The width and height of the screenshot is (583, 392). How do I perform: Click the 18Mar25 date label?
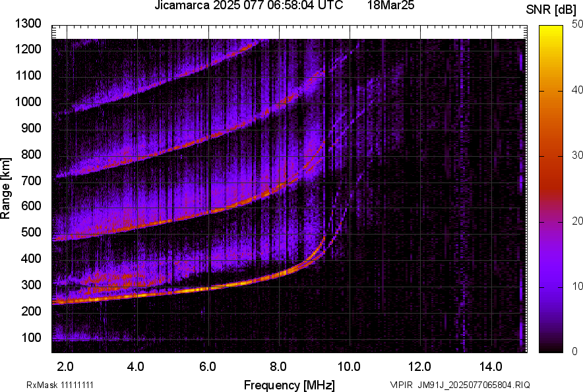(391, 5)
